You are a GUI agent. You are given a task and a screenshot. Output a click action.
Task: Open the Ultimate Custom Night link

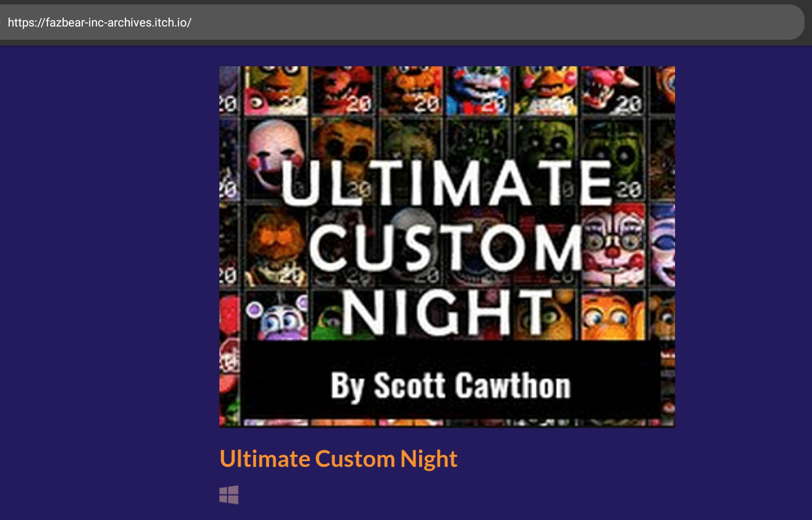pyautogui.click(x=339, y=458)
